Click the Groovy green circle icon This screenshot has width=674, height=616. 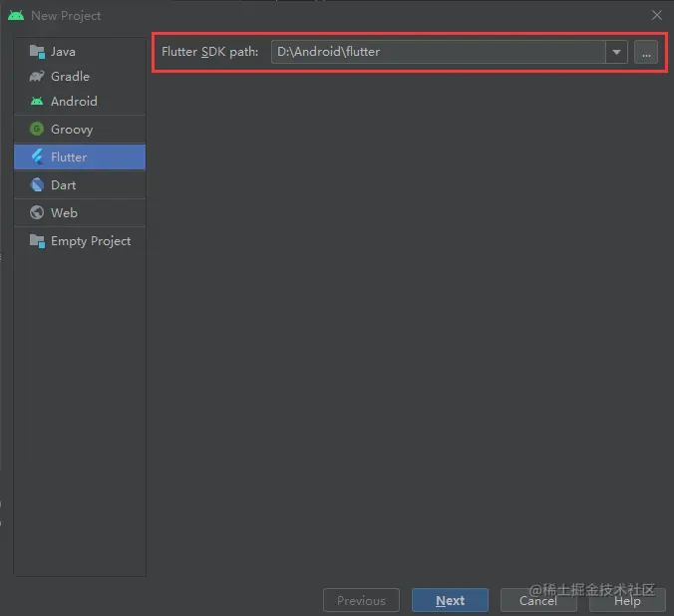click(37, 129)
